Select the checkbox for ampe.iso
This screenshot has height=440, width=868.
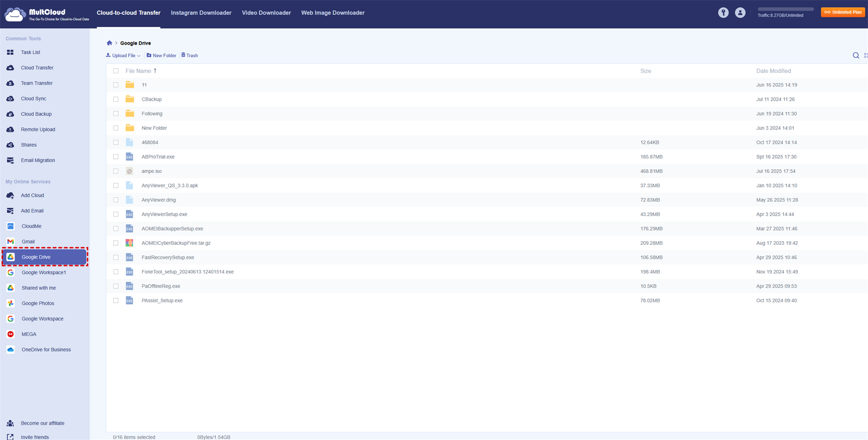(115, 171)
